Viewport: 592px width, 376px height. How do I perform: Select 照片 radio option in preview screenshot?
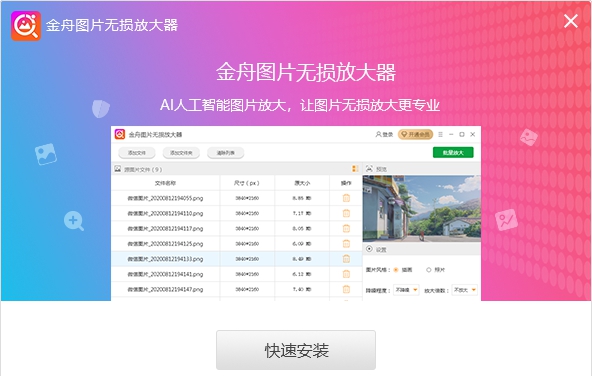pos(429,270)
